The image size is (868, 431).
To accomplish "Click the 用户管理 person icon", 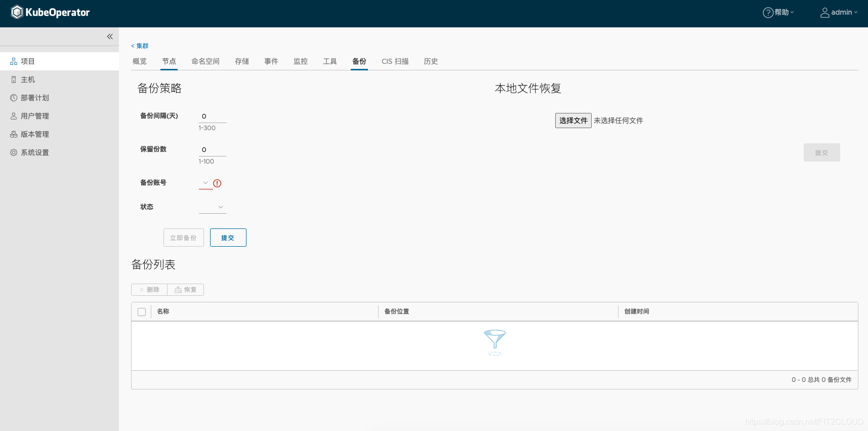I will (x=14, y=116).
